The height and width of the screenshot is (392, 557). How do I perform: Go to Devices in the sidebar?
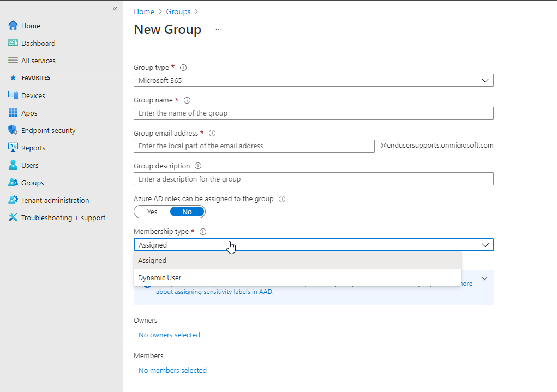(33, 95)
